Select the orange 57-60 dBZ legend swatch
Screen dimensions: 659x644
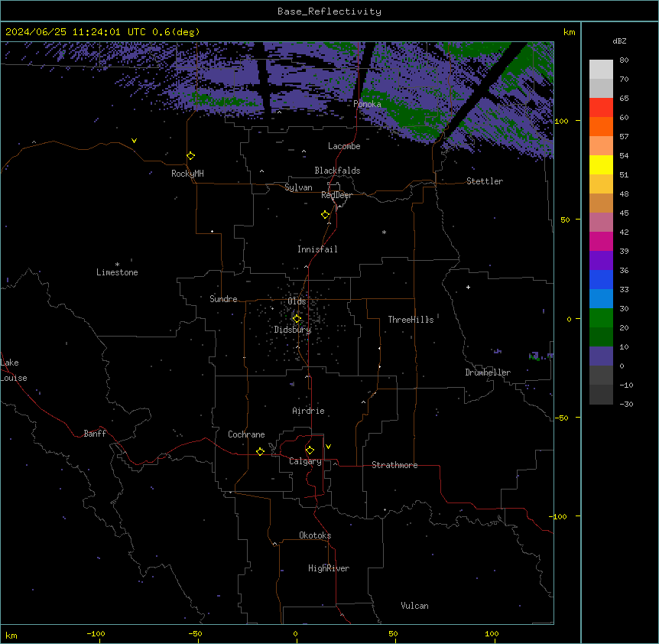coord(601,126)
